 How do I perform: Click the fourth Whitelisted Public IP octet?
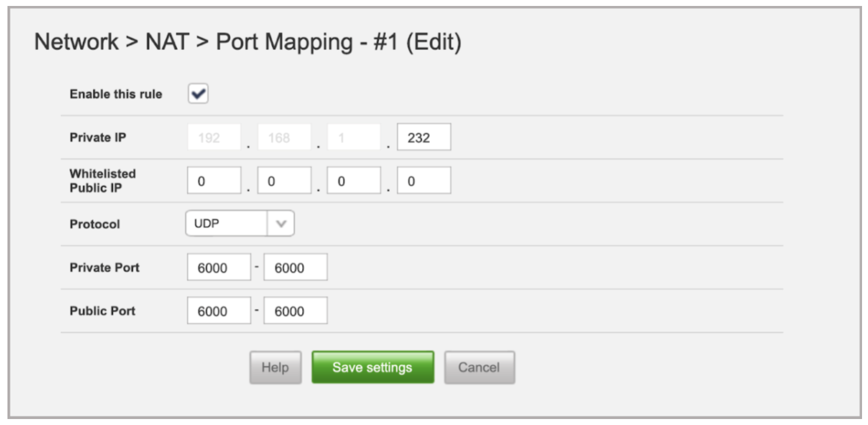424,181
